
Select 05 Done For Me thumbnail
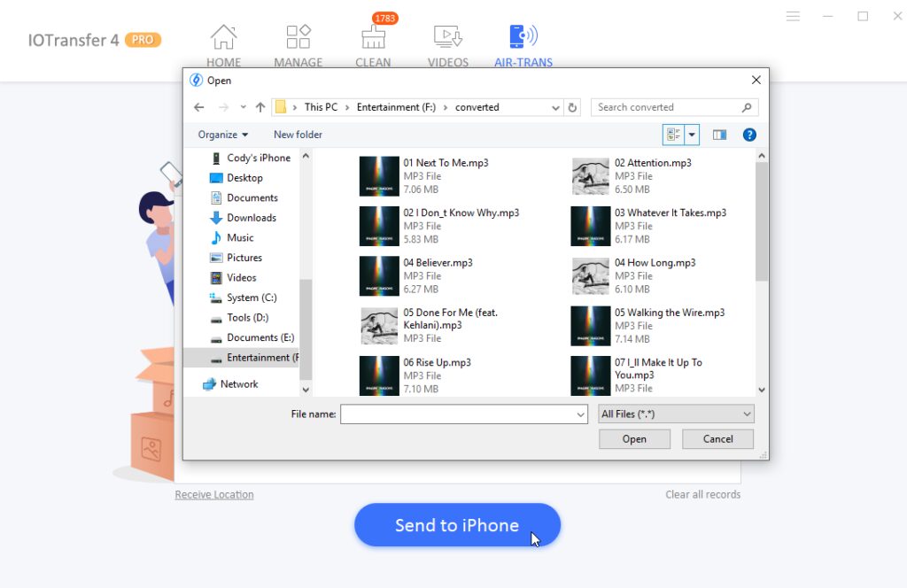pos(379,326)
